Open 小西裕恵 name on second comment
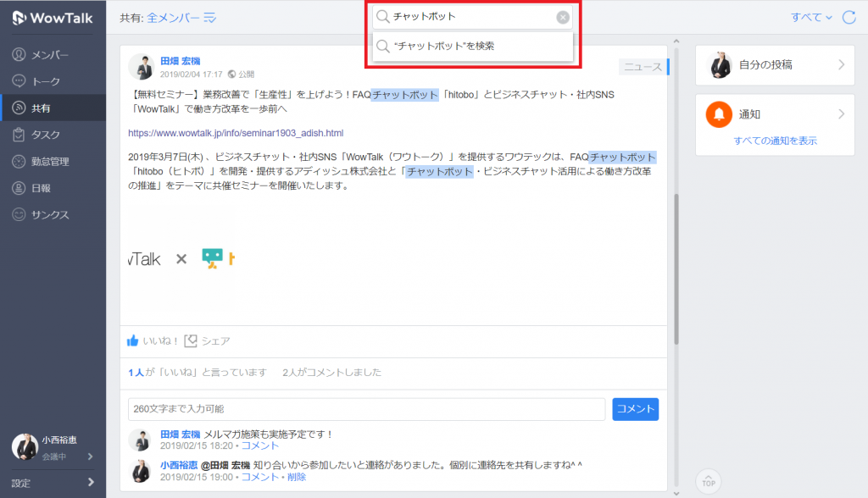Image resolution: width=868 pixels, height=498 pixels. point(179,465)
